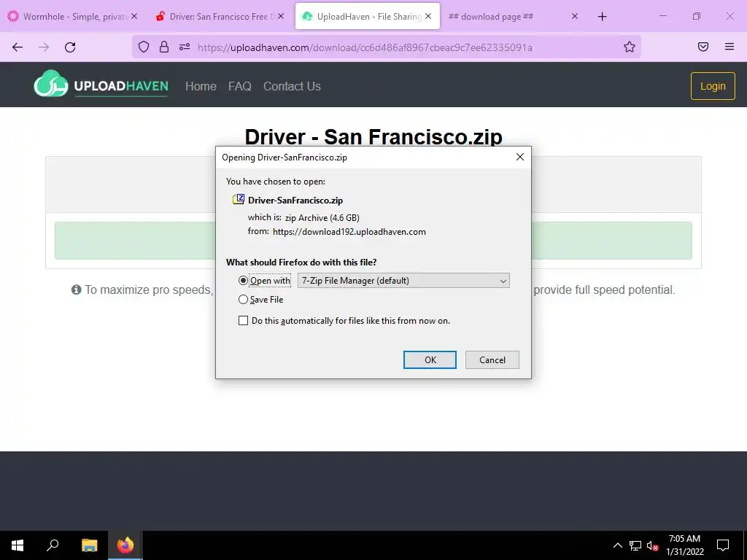Show hidden system tray icons

click(617, 545)
